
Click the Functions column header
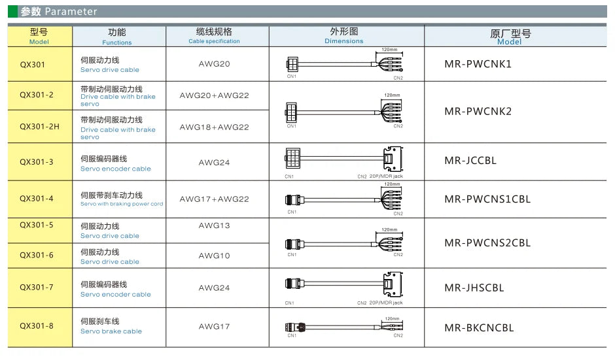[x=119, y=37]
